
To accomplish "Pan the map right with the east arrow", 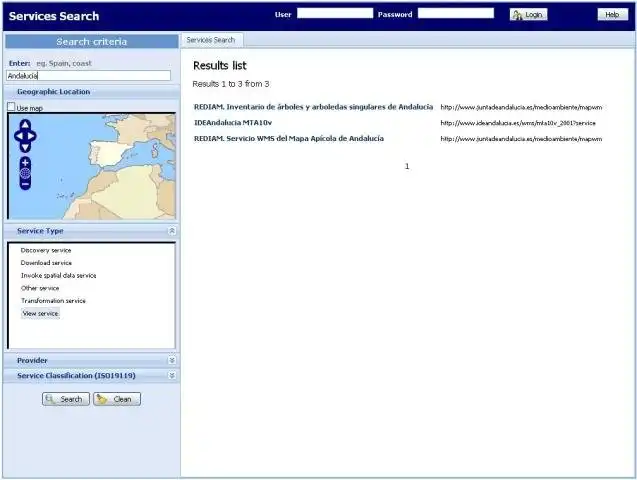I will point(32,136).
